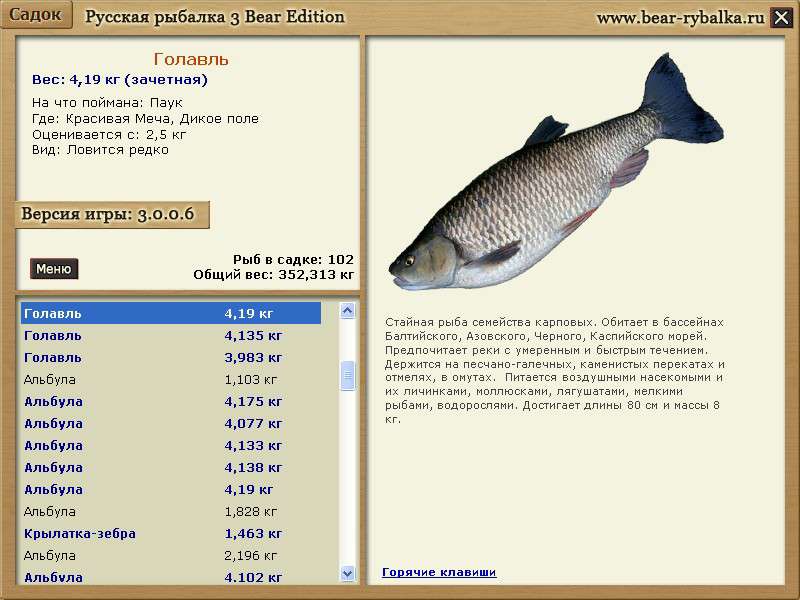The height and width of the screenshot is (600, 800).
Task: Select the Альбула weighing 2,196 кг
Action: point(170,555)
